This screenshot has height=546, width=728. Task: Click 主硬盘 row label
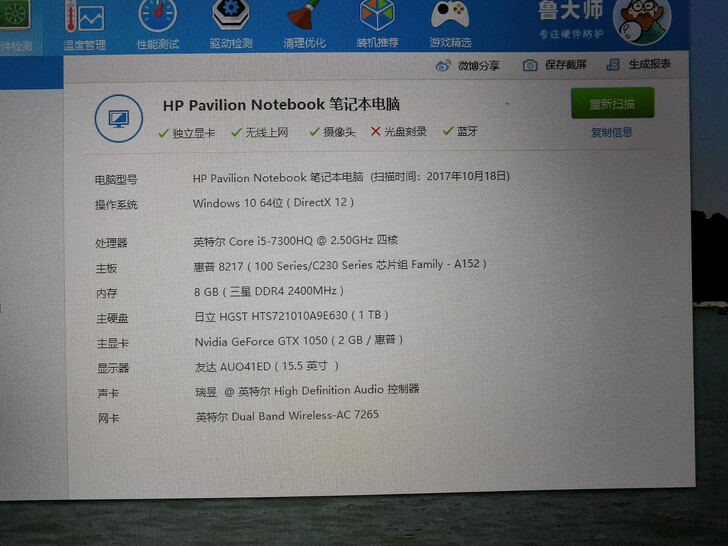pos(112,318)
